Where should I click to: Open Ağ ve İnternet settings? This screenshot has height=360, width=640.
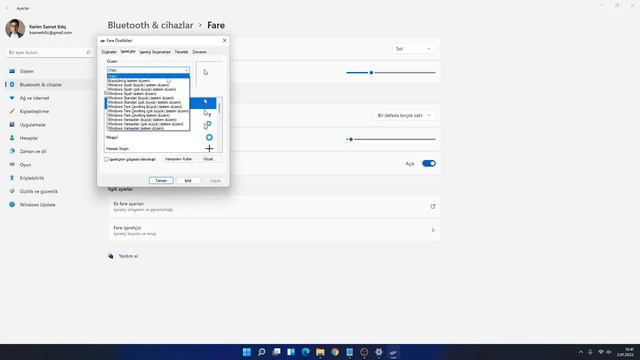49,98
